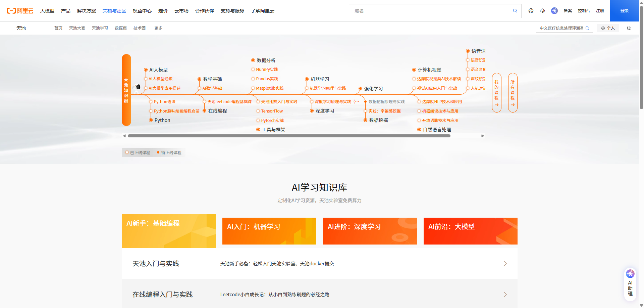The height and width of the screenshot is (308, 644).
Task: Click the purple AI assistant icon in header
Action: [554, 11]
